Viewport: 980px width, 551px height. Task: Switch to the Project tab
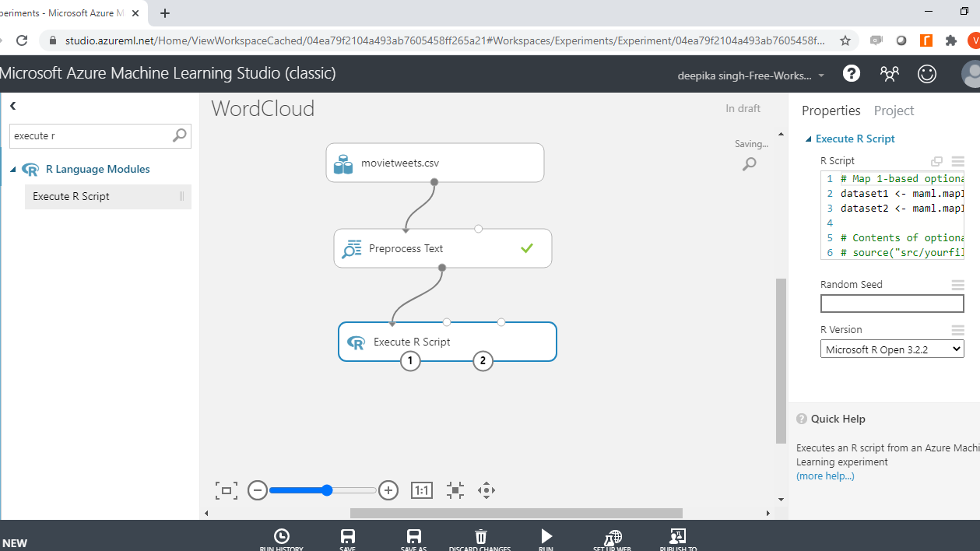click(894, 111)
